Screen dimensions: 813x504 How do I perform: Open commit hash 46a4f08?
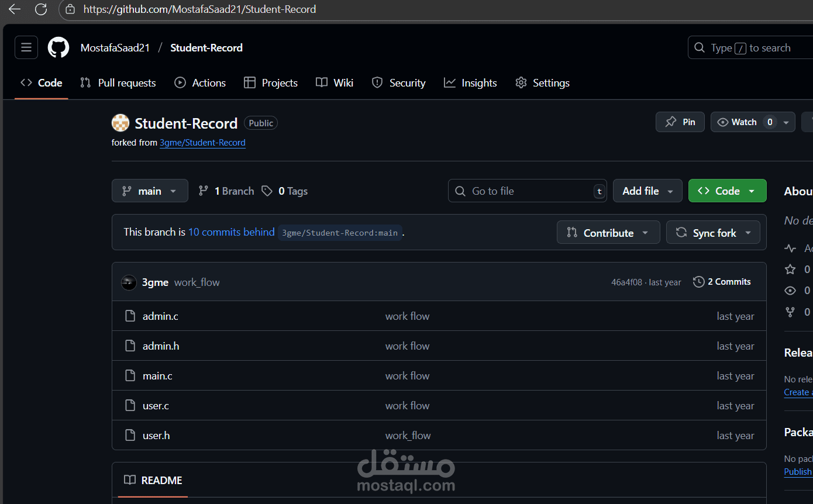(626, 282)
